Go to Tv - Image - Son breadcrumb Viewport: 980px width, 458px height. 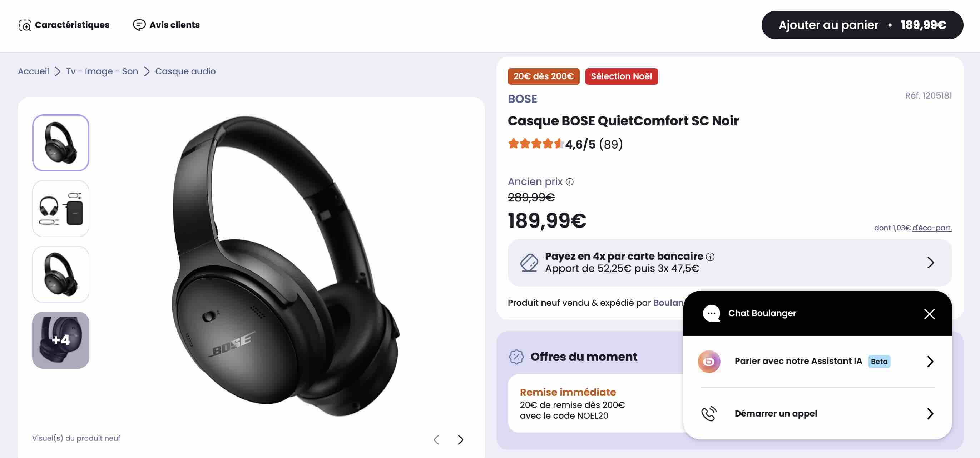pos(102,71)
